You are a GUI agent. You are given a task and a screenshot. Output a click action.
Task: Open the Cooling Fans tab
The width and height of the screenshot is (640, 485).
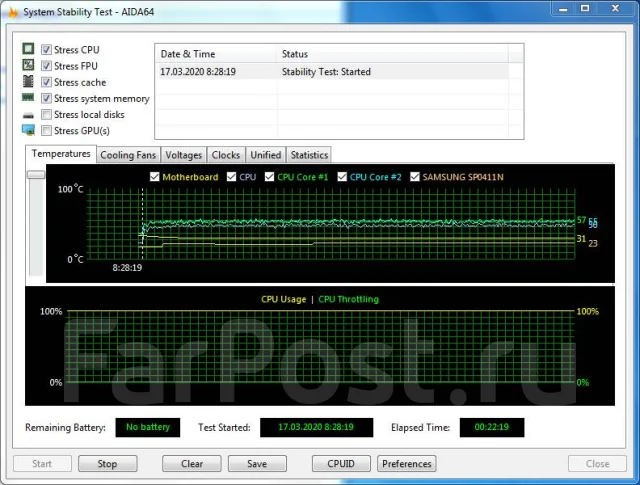click(x=128, y=155)
